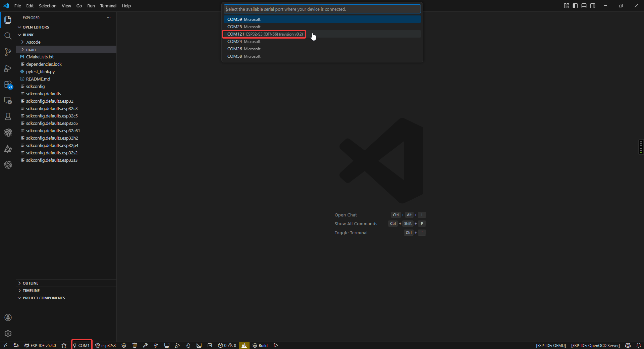Screen dimensions: 644x349
Task: Expand the TIMELINE section
Action: click(x=66, y=291)
